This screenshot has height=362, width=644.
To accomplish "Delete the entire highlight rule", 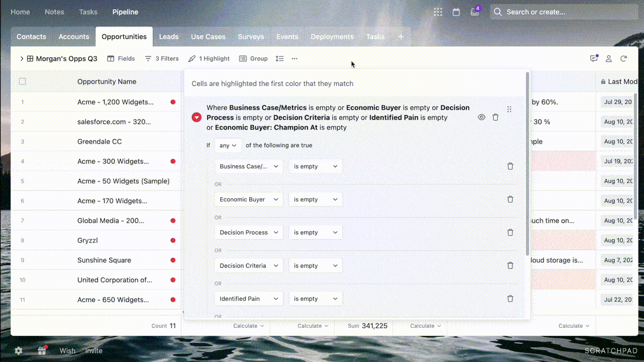I will point(496,117).
